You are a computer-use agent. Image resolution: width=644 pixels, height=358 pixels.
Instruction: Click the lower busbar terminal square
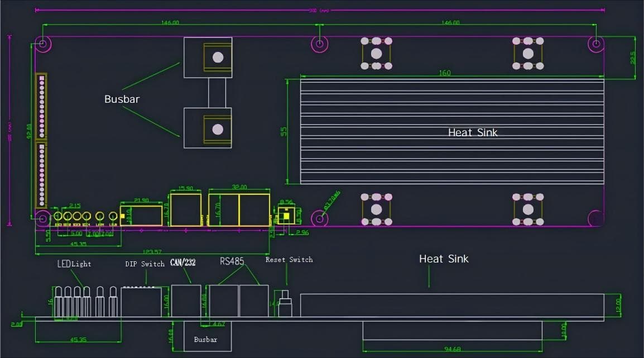tap(208, 128)
